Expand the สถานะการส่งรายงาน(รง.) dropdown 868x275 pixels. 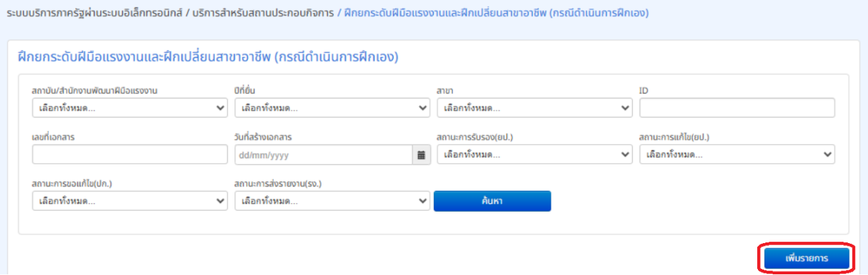[x=332, y=201]
